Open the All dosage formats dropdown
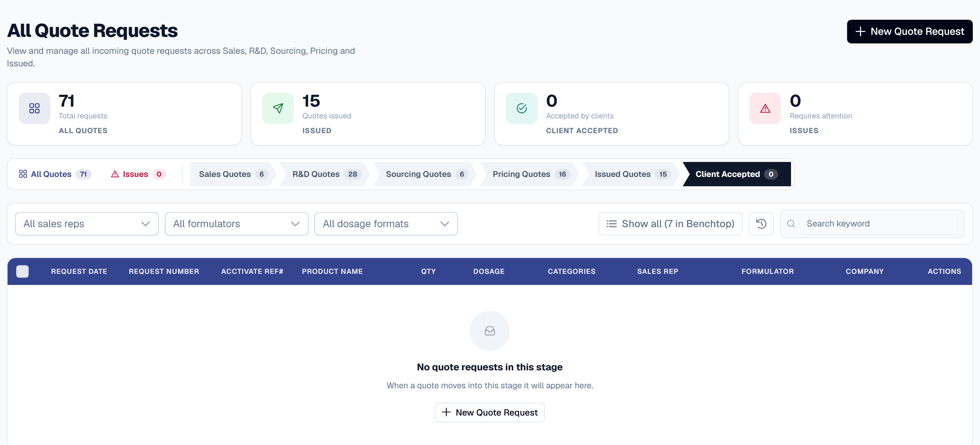The width and height of the screenshot is (980, 445). click(x=386, y=224)
